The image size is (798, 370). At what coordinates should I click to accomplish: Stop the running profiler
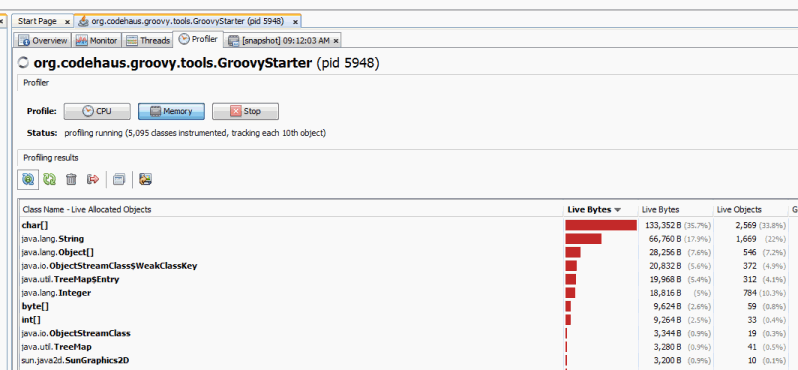tap(245, 111)
